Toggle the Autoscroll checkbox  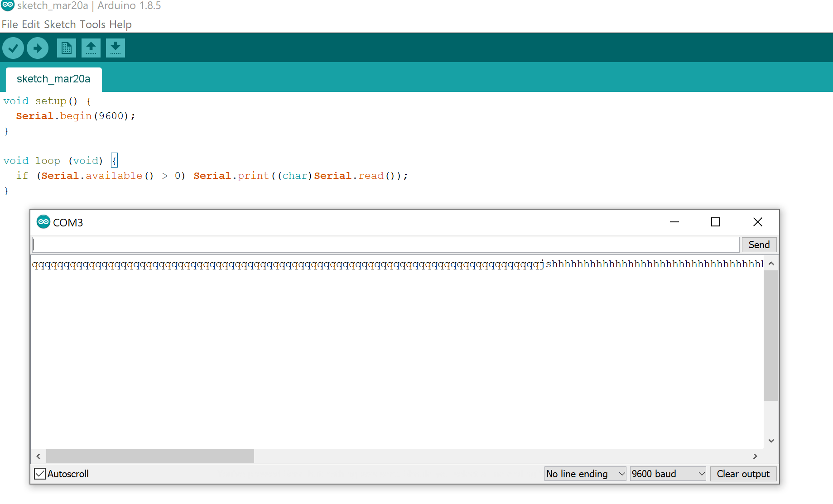pyautogui.click(x=40, y=474)
